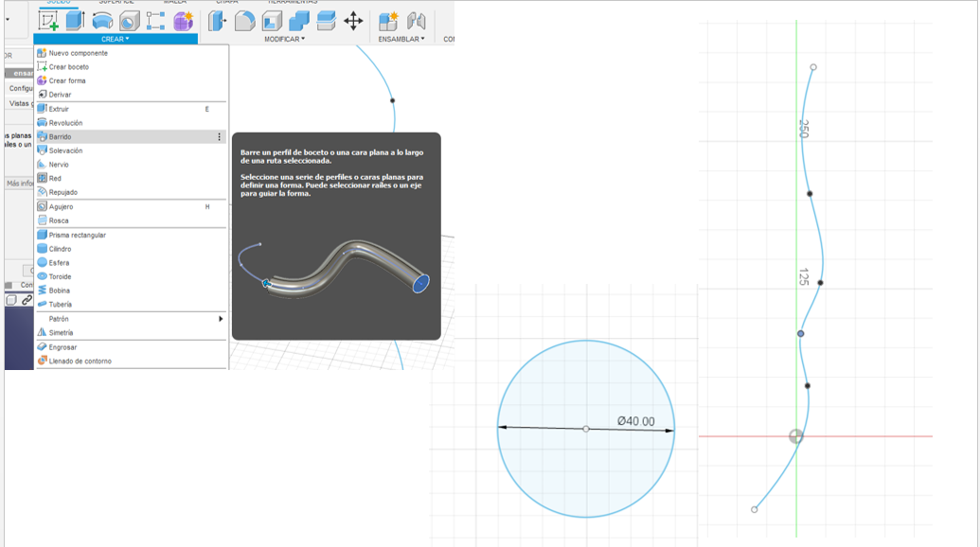Click the Ø40.00 diameter dimension

(x=635, y=421)
